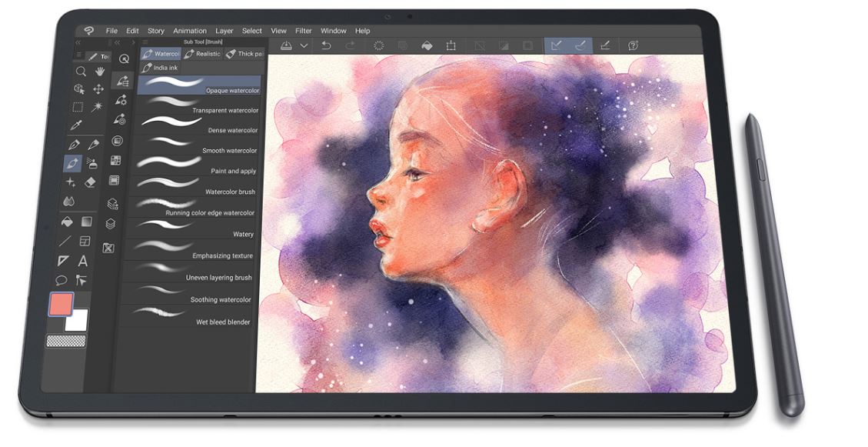Select the Zoom magnifier tool
This screenshot has height=447, width=868.
click(x=81, y=71)
